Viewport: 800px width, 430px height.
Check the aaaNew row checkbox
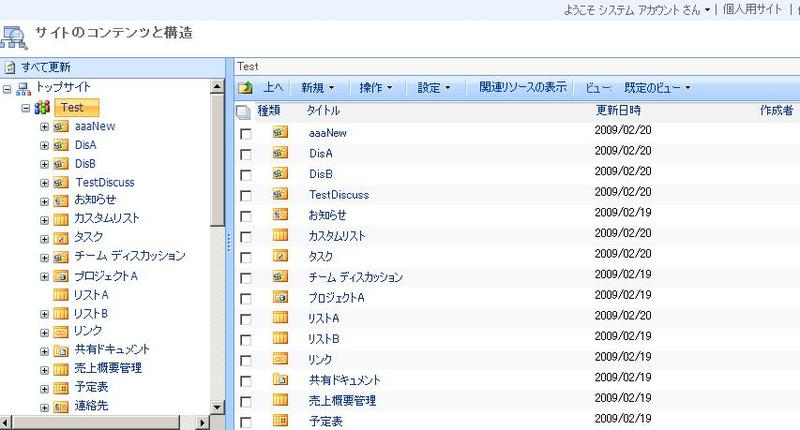245,134
